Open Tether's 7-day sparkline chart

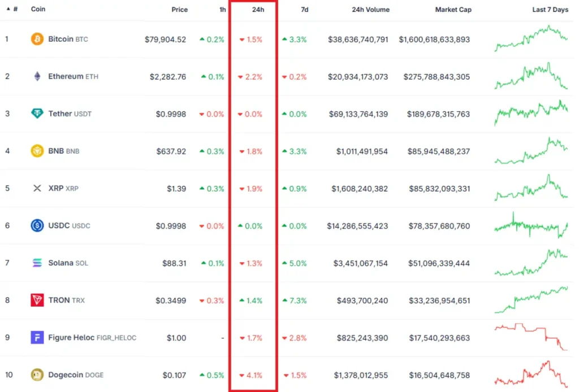[531, 113]
